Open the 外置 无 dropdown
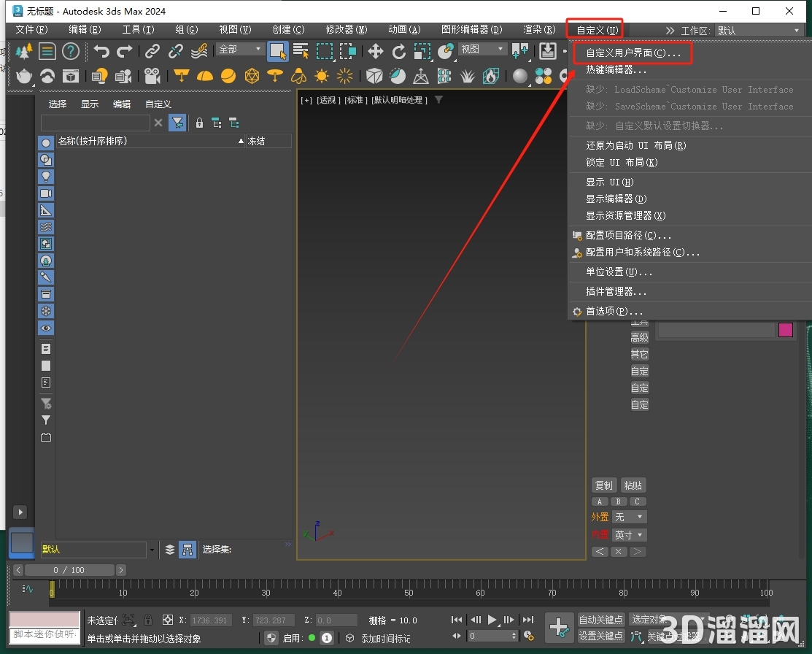This screenshot has height=654, width=812. click(629, 517)
